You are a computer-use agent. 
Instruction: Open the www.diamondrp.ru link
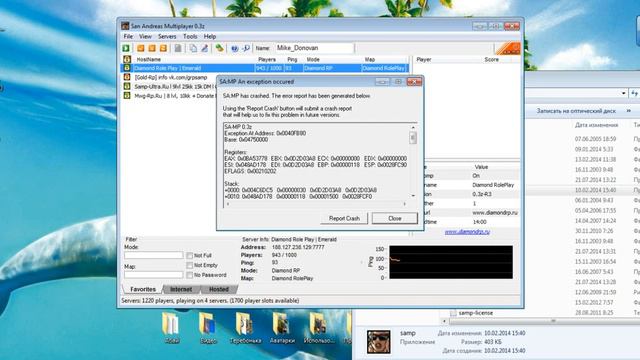(467, 232)
